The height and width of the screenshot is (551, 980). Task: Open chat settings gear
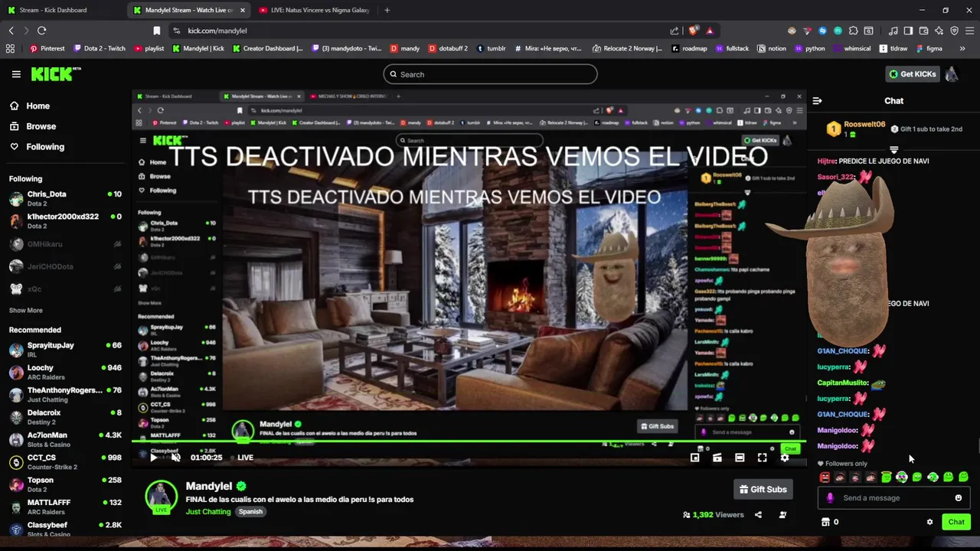coord(929,522)
